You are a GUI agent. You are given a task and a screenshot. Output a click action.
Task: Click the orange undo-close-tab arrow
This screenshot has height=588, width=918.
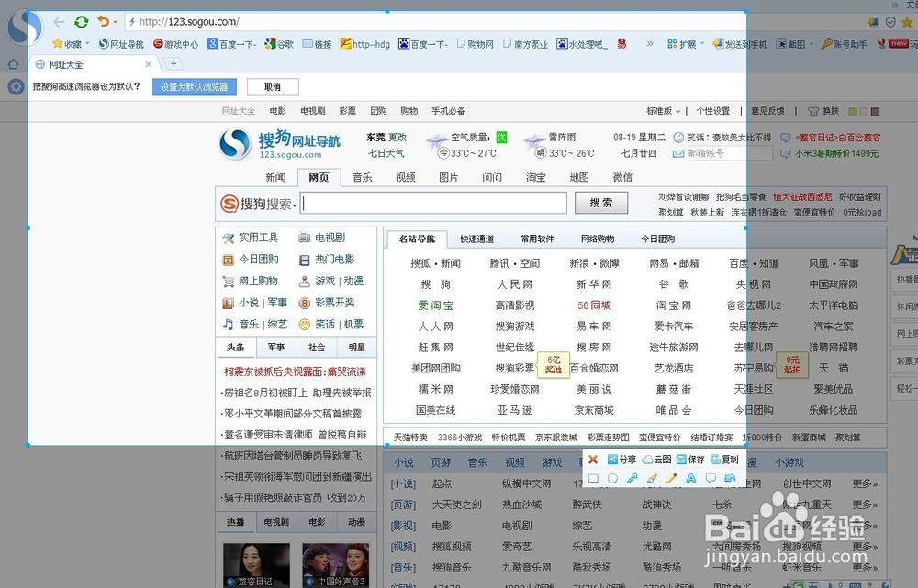[x=104, y=21]
